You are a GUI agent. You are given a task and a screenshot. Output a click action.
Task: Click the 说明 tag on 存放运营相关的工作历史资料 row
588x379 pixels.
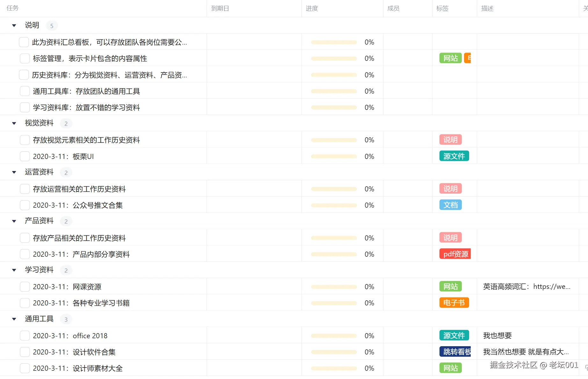[450, 189]
